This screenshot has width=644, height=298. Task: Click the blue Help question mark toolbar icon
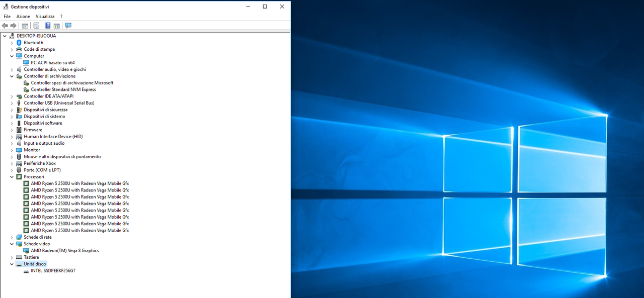pos(48,26)
